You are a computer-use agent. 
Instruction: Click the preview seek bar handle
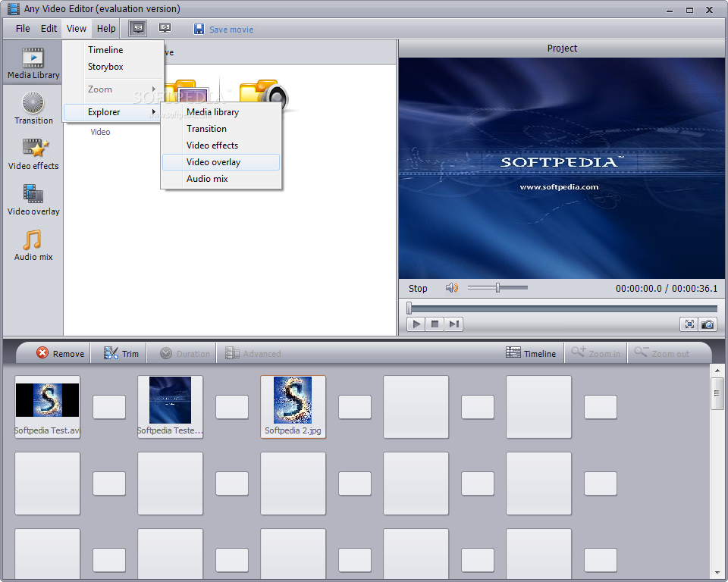pyautogui.click(x=409, y=308)
